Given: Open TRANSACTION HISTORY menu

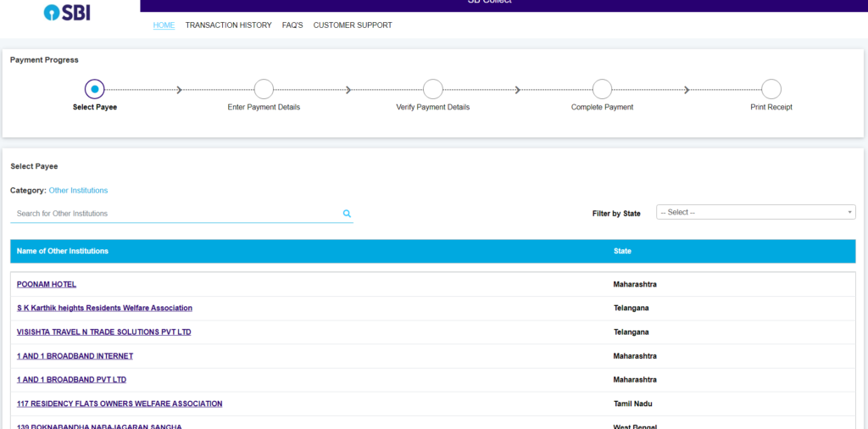Looking at the screenshot, I should pyautogui.click(x=229, y=25).
